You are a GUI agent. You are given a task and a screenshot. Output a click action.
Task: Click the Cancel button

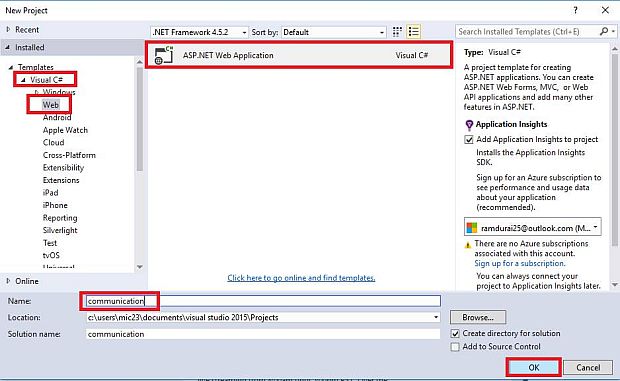(x=588, y=368)
